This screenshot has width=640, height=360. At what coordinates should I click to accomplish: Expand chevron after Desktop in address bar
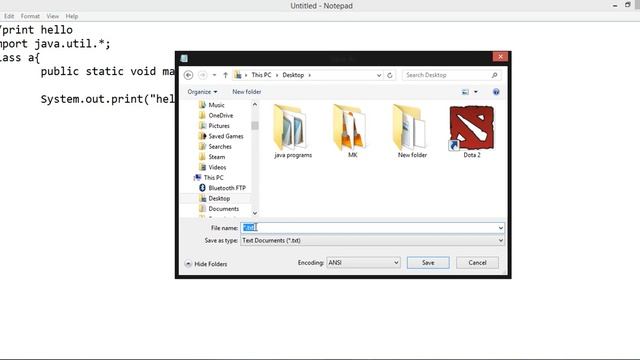click(x=309, y=75)
